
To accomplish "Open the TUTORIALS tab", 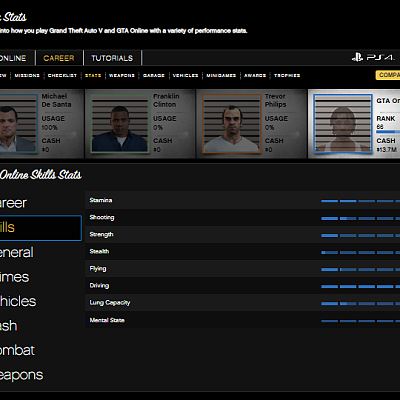I will [112, 58].
